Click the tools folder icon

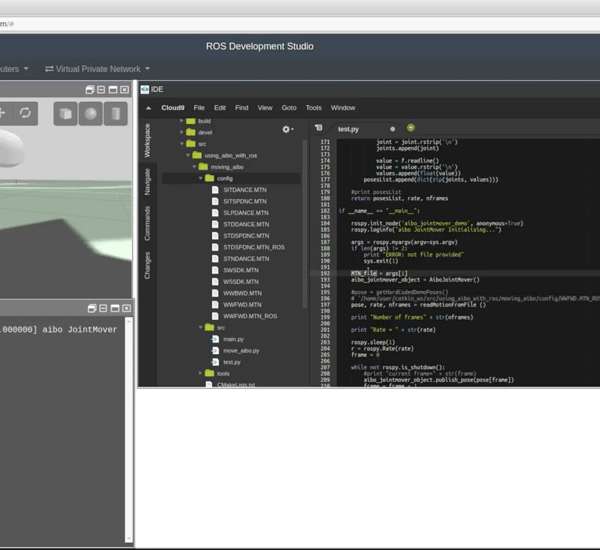tap(209, 373)
